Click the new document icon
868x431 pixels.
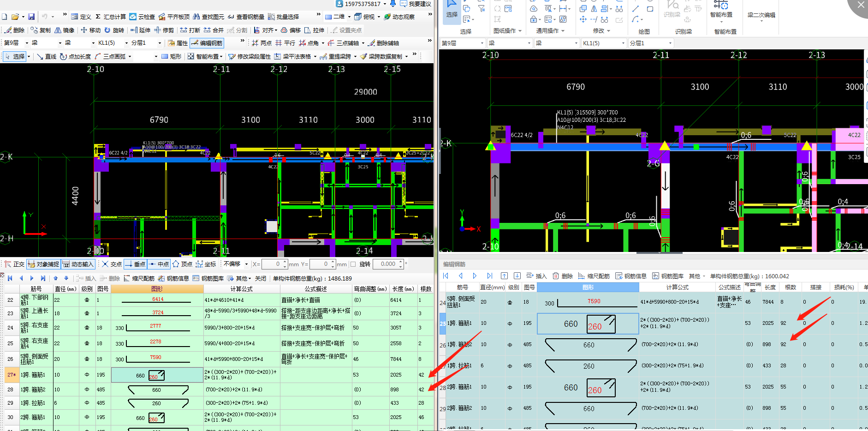4,17
